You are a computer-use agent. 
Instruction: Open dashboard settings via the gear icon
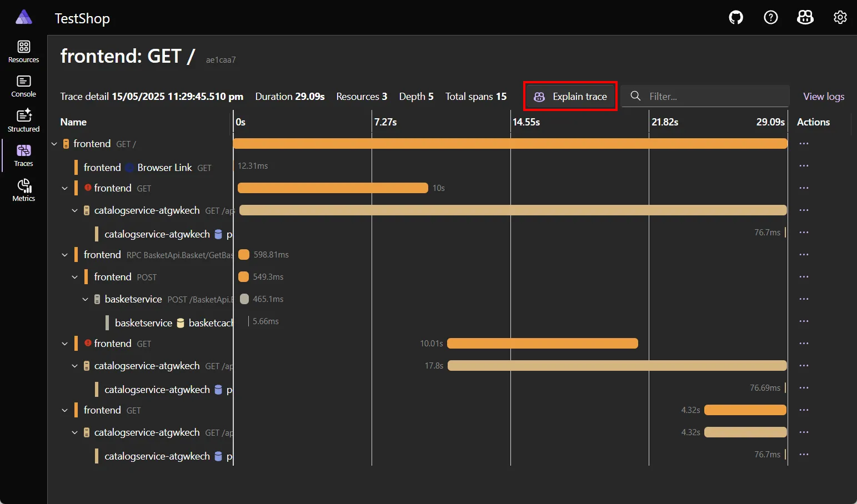pos(840,17)
